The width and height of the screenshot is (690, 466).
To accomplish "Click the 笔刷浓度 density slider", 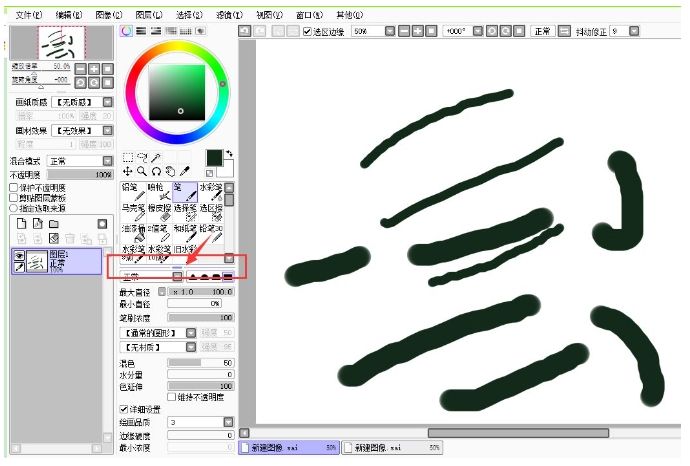I will (201, 317).
